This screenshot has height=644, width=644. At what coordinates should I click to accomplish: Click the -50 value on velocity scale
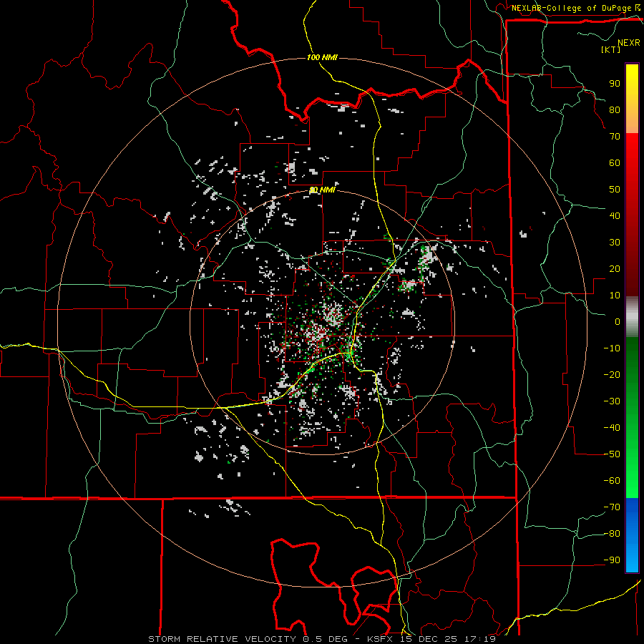[612, 454]
